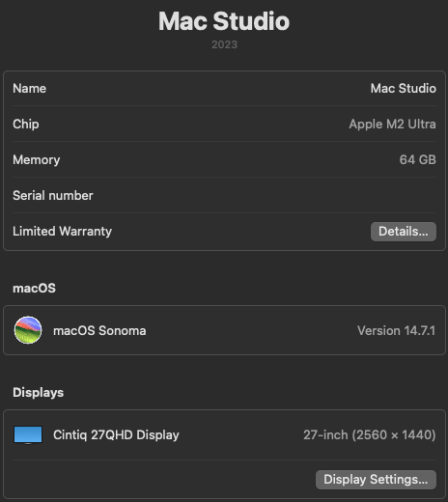Click the Memory row label

[37, 159]
